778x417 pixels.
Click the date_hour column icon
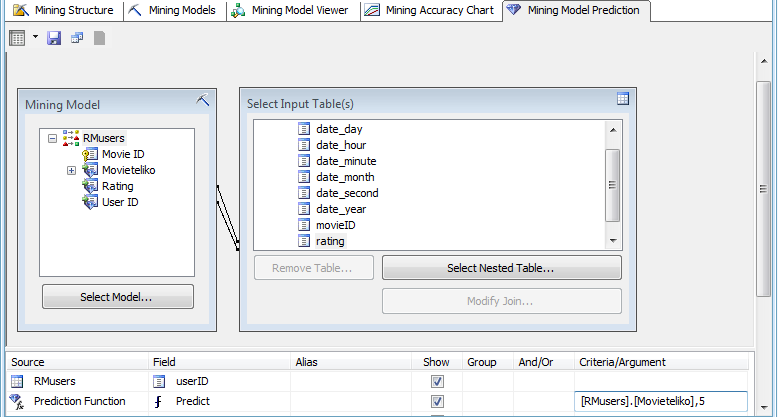[x=304, y=145]
